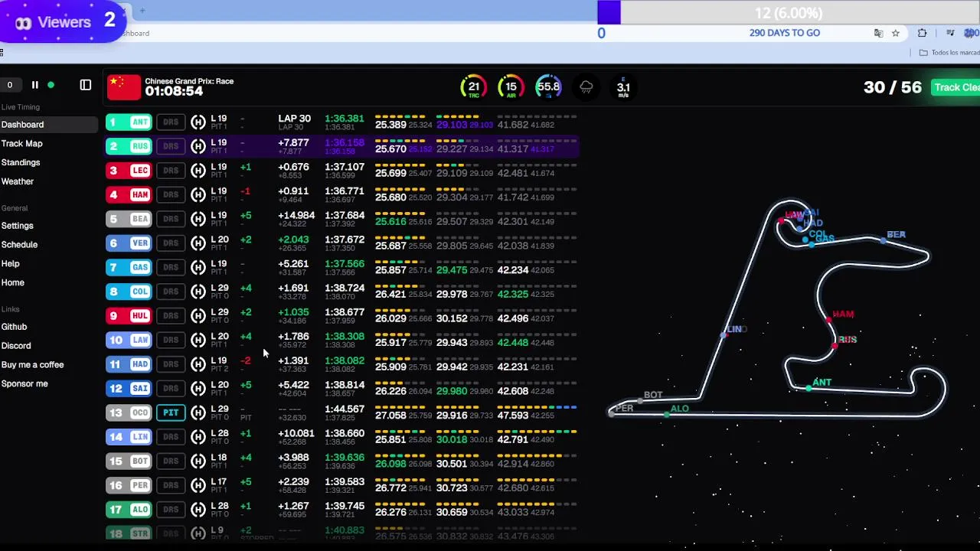Click the humidity 55.8 gauge
980x551 pixels.
click(548, 87)
